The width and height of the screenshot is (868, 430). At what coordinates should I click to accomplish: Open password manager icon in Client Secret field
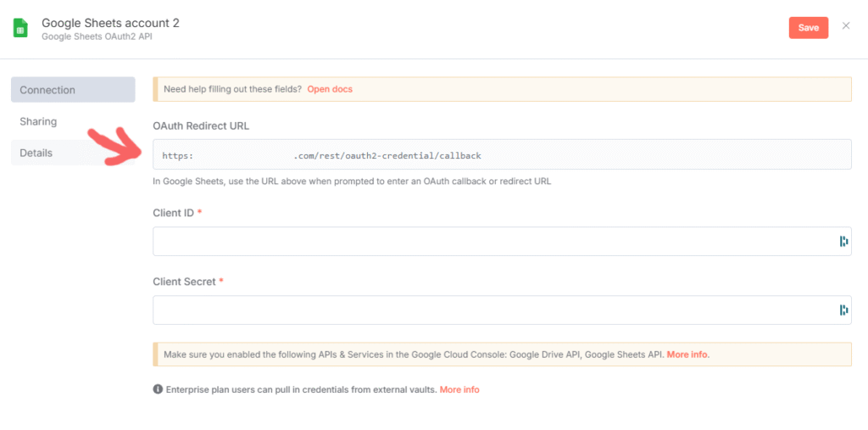tap(843, 310)
